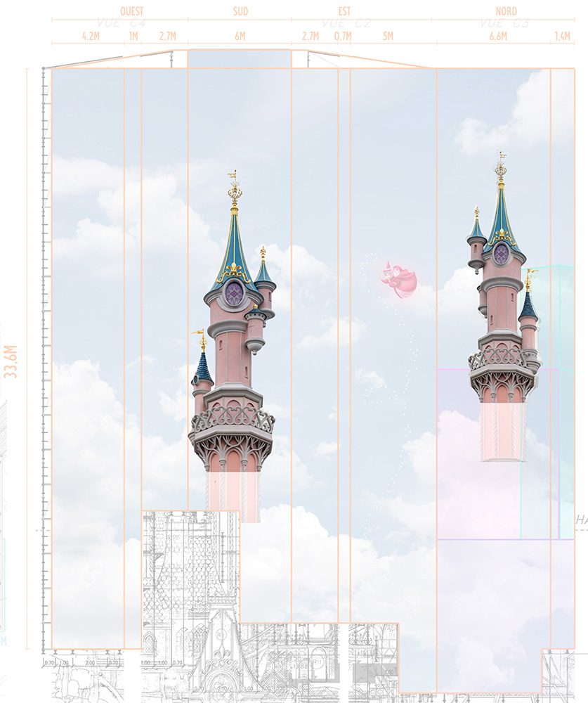Click the faded VUE C3 label

click(x=504, y=24)
